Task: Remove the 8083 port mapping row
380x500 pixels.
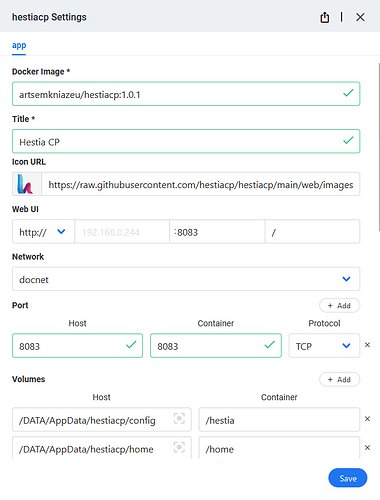Action: [x=367, y=345]
